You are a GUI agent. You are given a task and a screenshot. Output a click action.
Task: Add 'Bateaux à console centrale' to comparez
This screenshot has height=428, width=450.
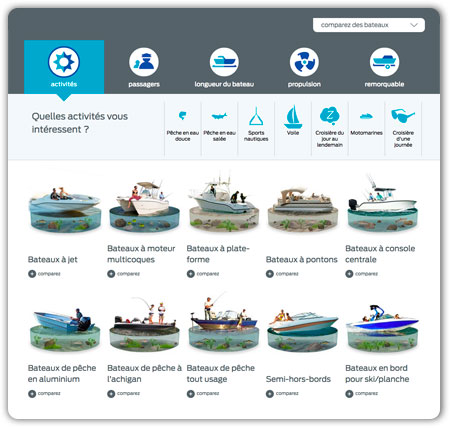(x=362, y=274)
